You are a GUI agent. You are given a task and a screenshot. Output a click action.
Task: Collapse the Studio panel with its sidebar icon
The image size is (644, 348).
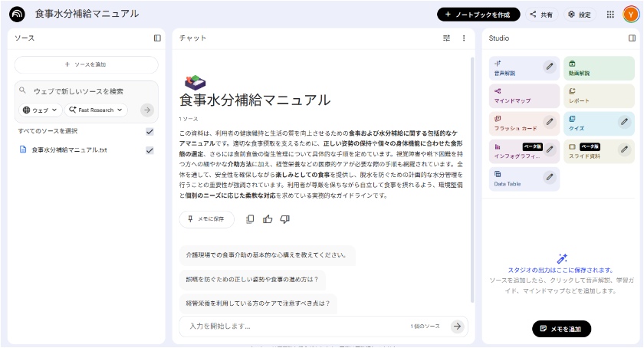point(632,38)
